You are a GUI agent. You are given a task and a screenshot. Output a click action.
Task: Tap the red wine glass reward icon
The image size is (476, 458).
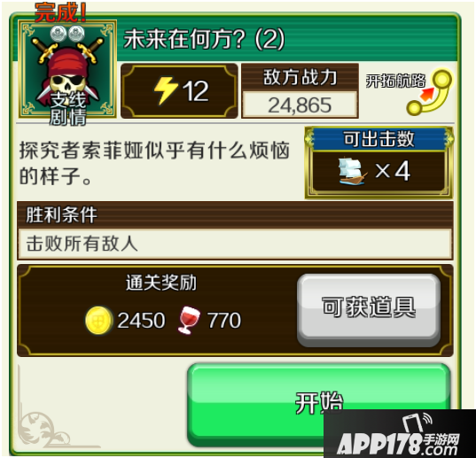(x=189, y=321)
